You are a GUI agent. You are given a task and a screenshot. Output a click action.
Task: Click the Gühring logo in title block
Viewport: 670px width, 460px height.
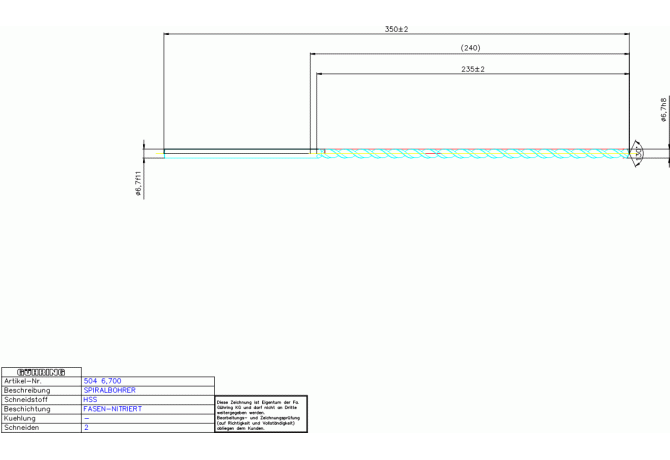[x=41, y=372]
